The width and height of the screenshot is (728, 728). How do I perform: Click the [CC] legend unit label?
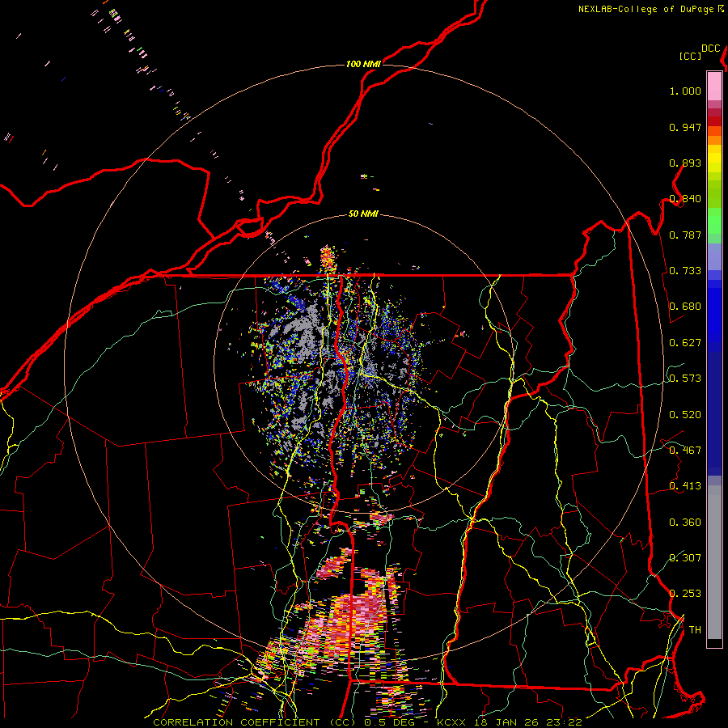(x=690, y=56)
